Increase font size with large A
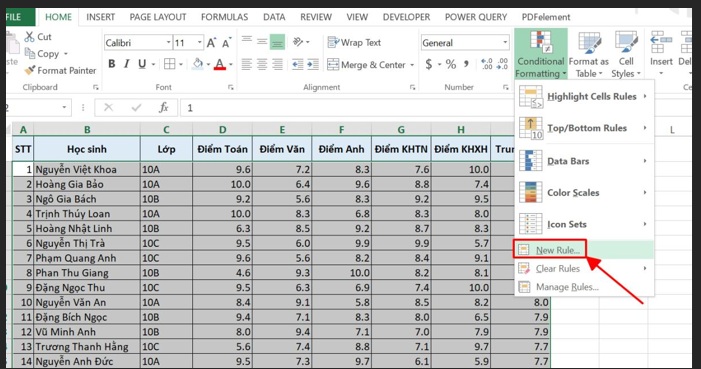This screenshot has width=701, height=369. click(211, 43)
